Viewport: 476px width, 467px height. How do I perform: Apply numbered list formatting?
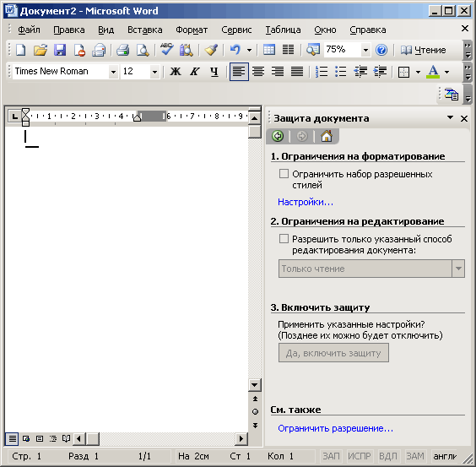[322, 72]
